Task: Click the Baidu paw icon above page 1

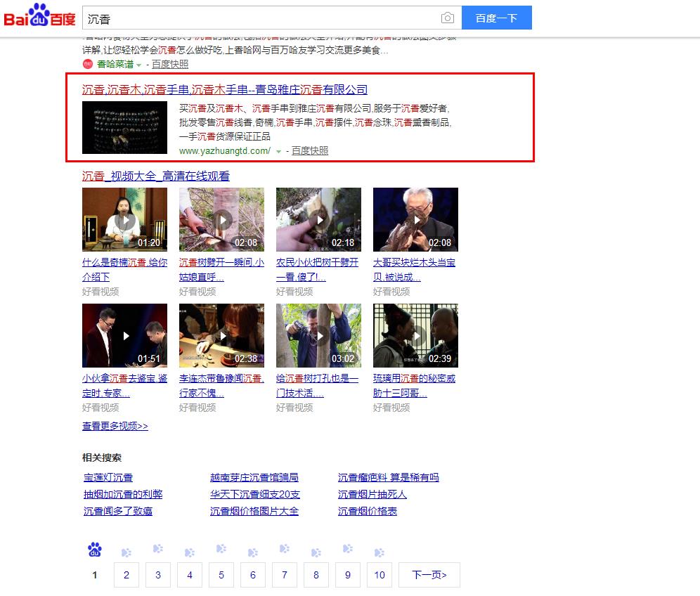Action: [x=95, y=550]
